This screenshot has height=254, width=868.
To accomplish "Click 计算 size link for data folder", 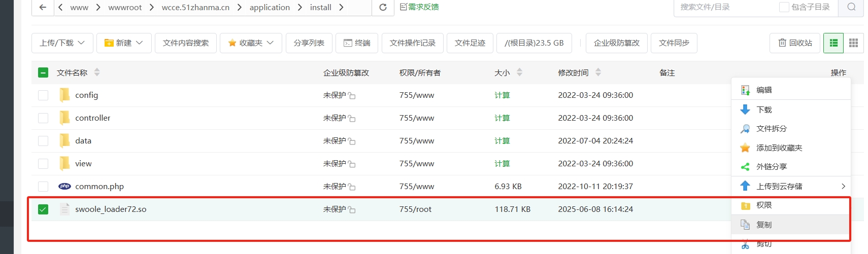I will (x=502, y=141).
